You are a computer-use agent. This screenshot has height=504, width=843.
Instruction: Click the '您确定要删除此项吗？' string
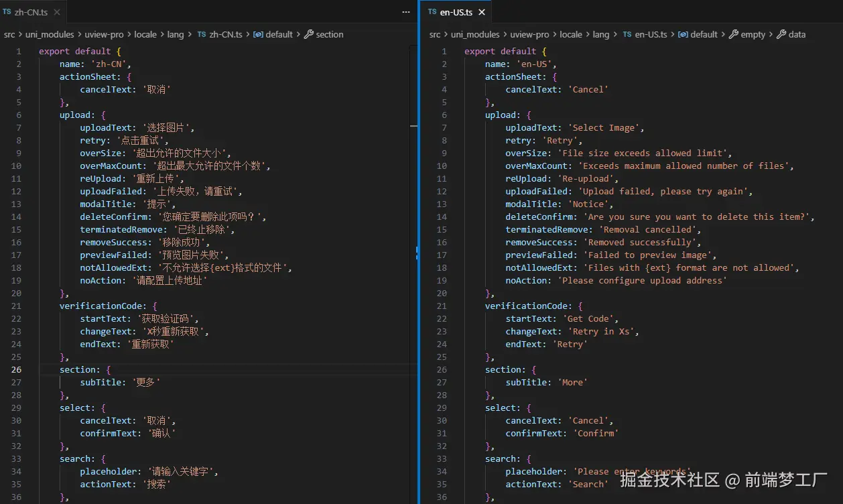pos(211,216)
